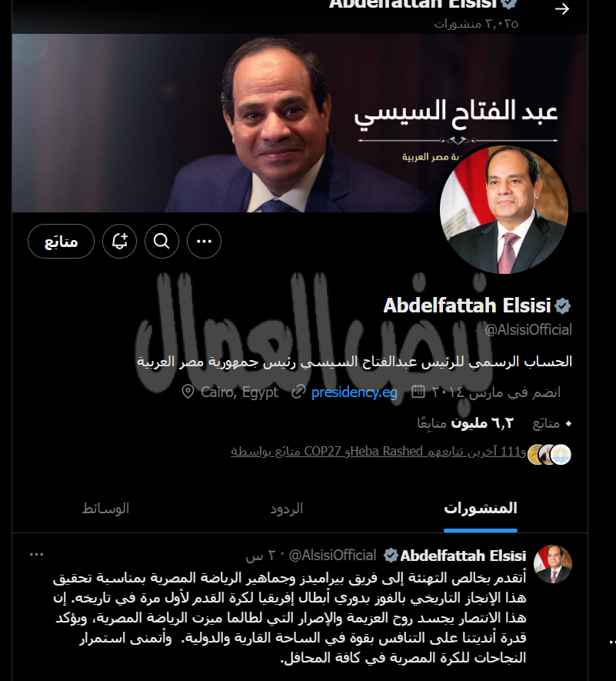Click the verified badge beside profile name

pyautogui.click(x=563, y=306)
